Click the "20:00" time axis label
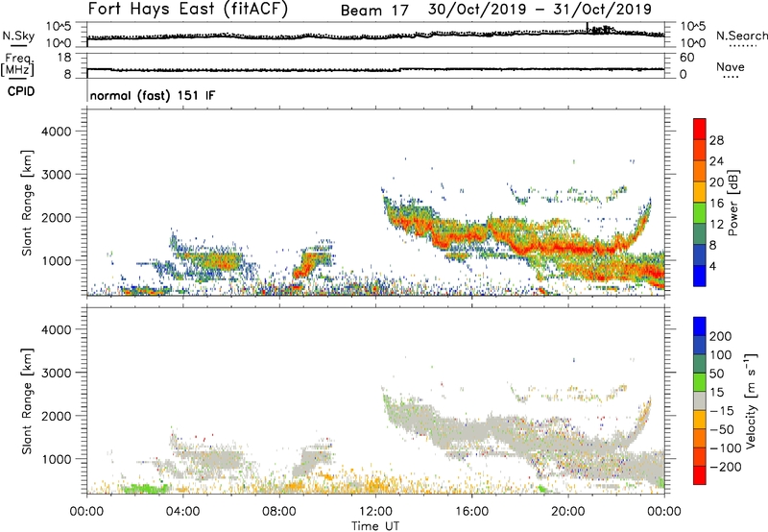 pos(568,512)
